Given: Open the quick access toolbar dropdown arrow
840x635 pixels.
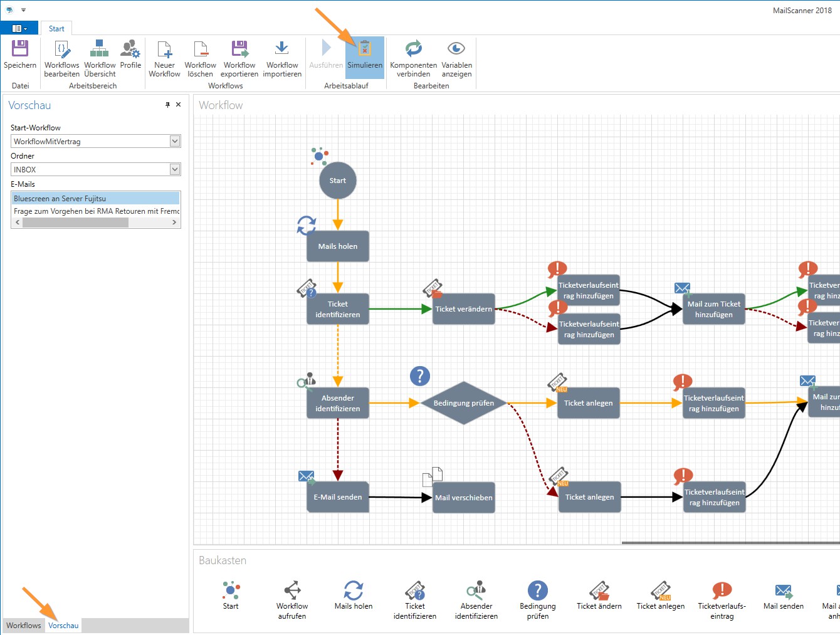Looking at the screenshot, I should click(24, 10).
